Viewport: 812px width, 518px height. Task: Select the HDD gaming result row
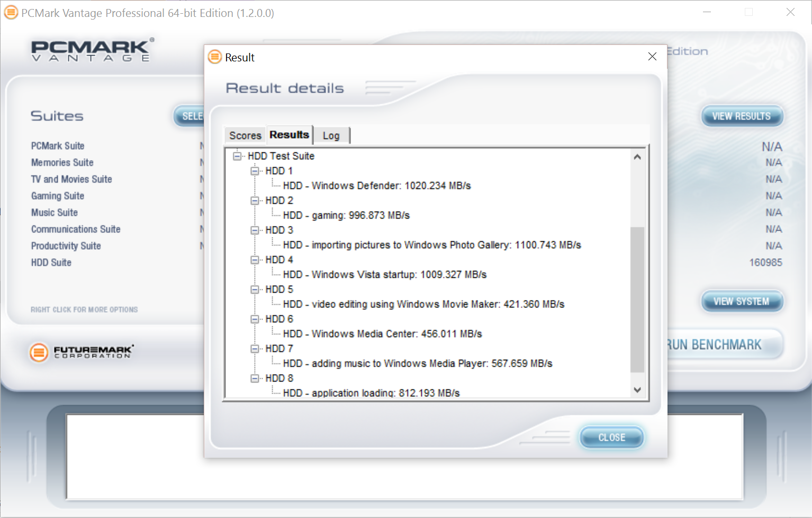[x=346, y=215]
